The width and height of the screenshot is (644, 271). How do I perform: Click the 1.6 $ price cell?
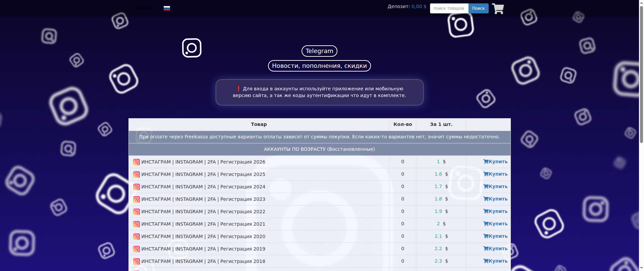(x=441, y=174)
